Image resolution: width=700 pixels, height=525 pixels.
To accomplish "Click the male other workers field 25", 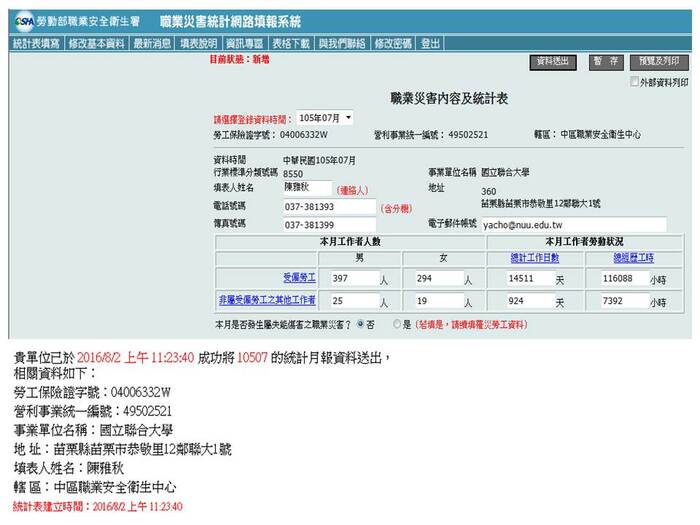I will click(355, 301).
